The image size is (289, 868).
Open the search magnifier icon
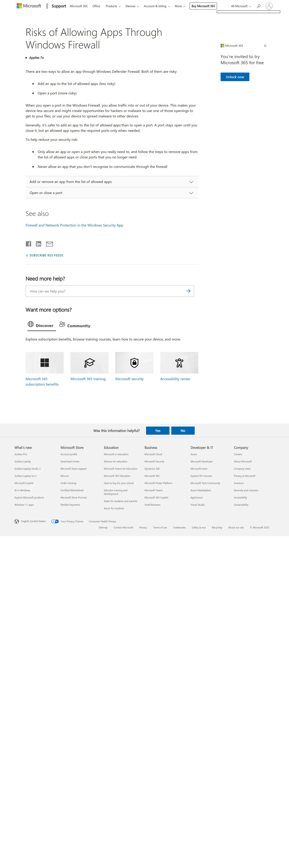pyautogui.click(x=258, y=6)
